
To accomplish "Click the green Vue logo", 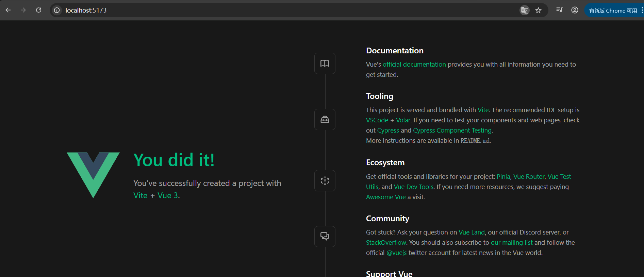I will (x=93, y=175).
